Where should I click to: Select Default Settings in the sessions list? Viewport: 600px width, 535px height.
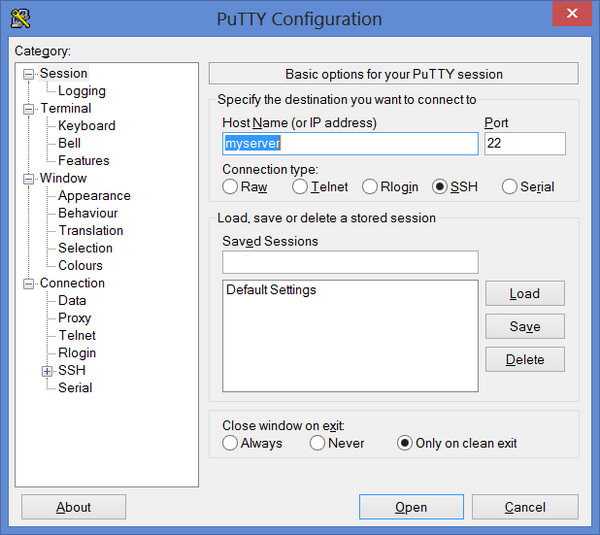click(271, 290)
